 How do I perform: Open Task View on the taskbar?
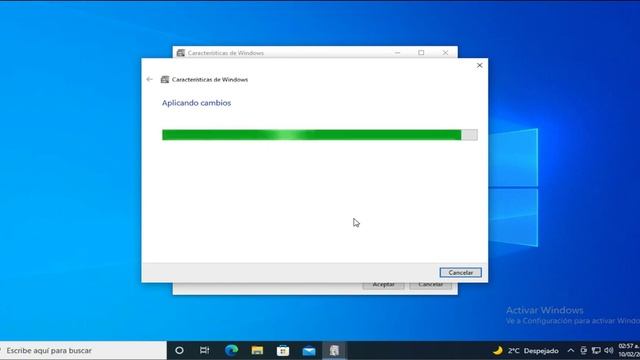[x=204, y=350]
